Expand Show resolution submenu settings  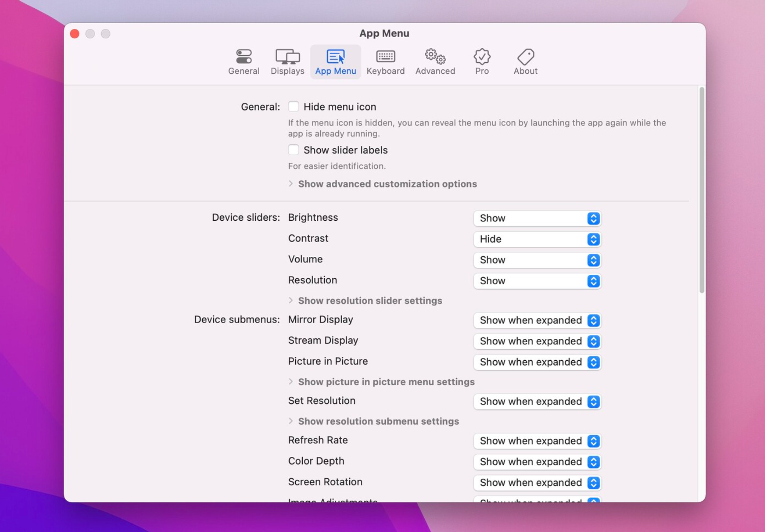(x=374, y=421)
